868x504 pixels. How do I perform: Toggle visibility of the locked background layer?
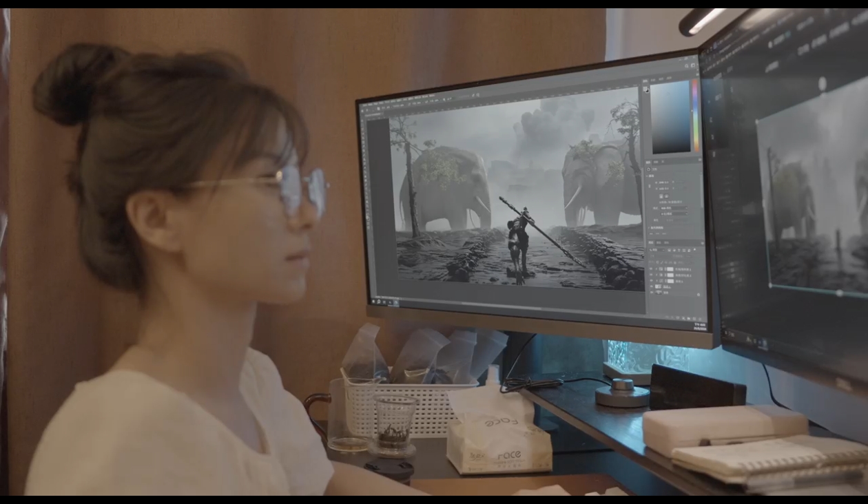652,292
